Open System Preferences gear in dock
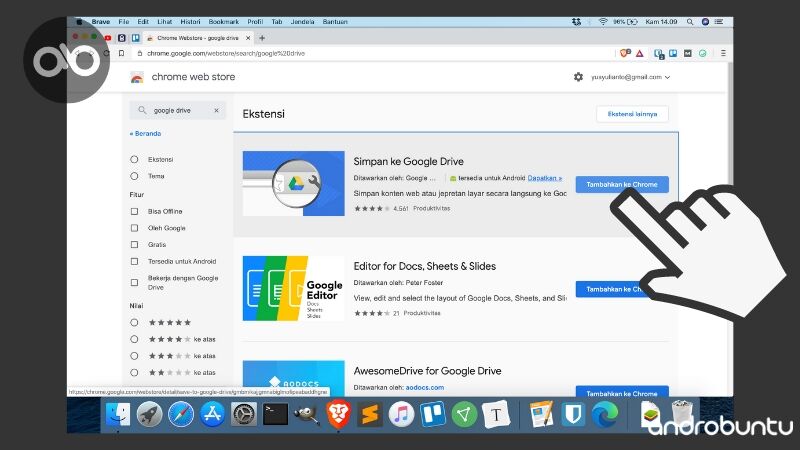Image resolution: width=800 pixels, height=450 pixels. [x=244, y=414]
